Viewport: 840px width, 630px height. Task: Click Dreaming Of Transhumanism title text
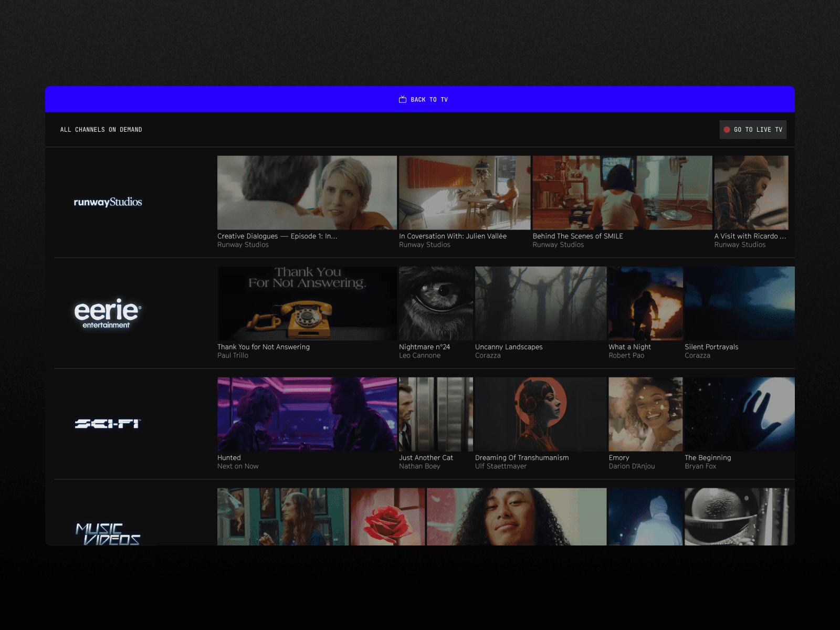522,458
